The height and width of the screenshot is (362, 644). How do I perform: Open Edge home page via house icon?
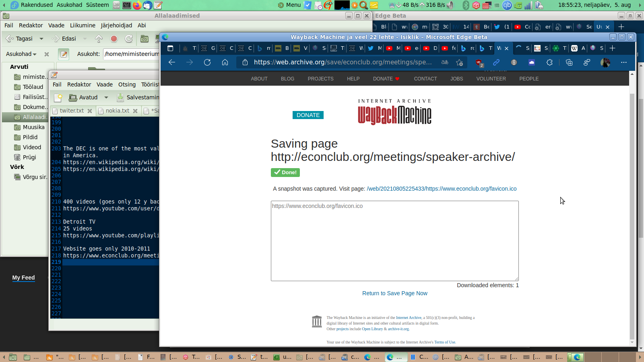[x=225, y=62]
